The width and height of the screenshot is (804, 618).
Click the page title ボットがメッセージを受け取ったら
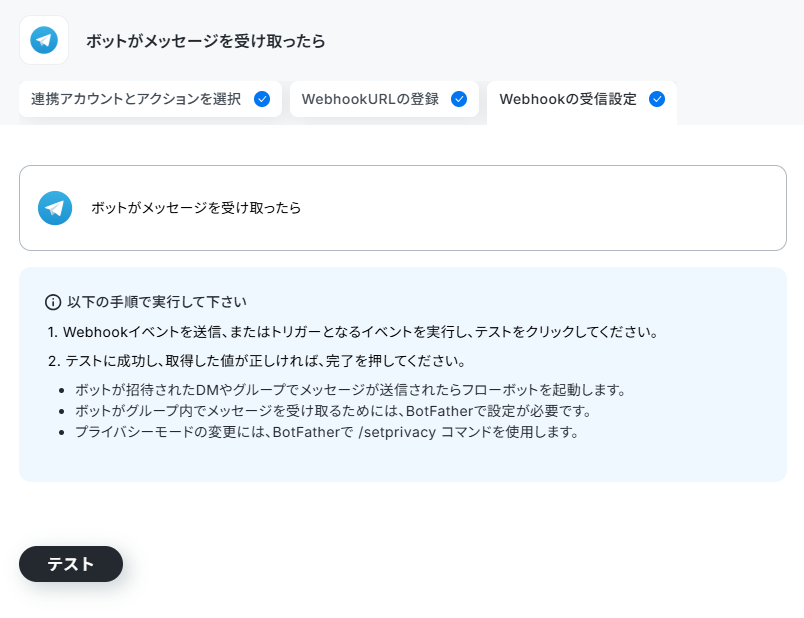click(206, 41)
